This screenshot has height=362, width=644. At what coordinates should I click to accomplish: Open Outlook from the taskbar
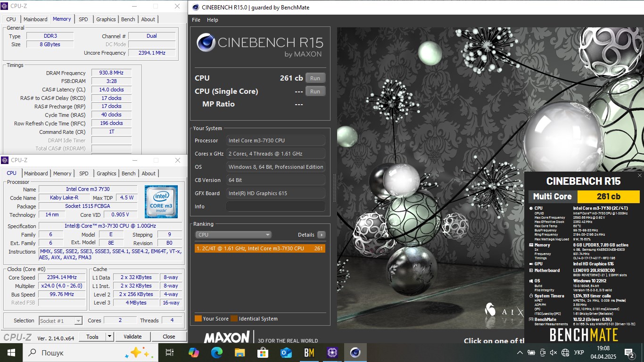pos(286,353)
